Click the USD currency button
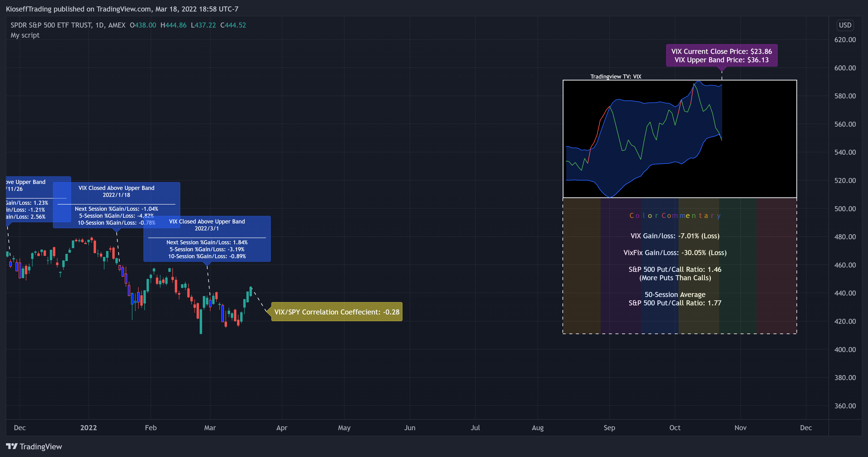 (845, 25)
